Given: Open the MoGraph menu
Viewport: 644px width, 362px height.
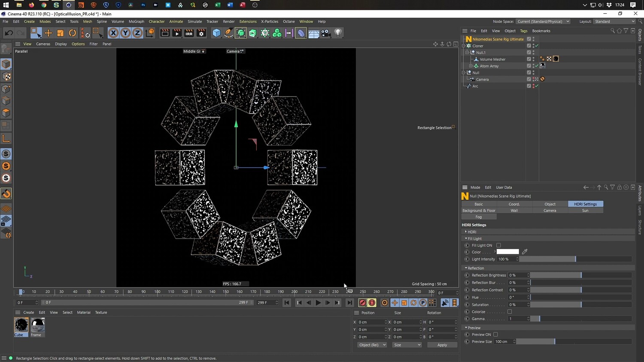Looking at the screenshot, I should 136,21.
